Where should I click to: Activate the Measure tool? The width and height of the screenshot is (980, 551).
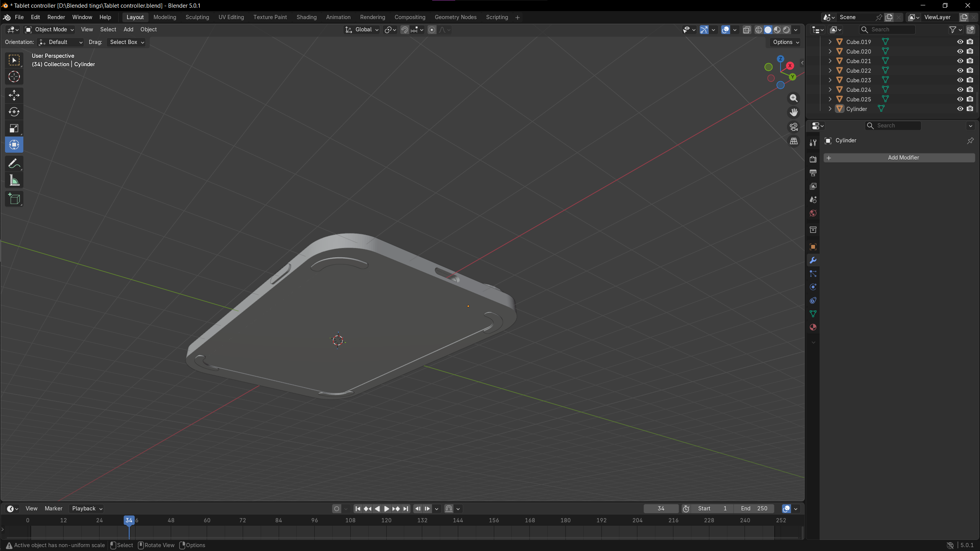coord(14,180)
